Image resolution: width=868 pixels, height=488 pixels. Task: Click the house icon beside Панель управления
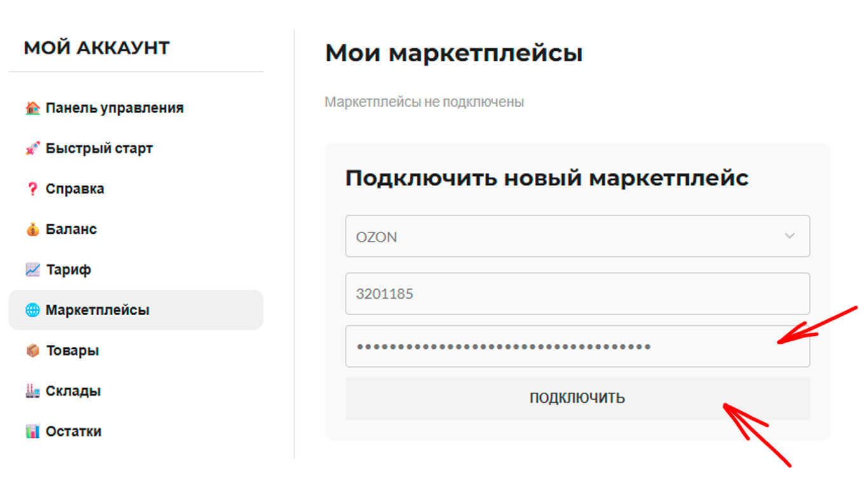click(x=32, y=108)
